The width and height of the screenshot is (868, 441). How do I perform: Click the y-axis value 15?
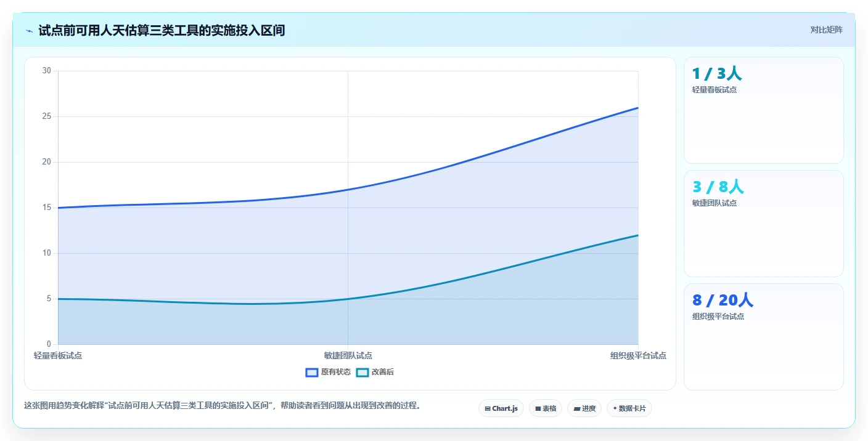tap(47, 208)
